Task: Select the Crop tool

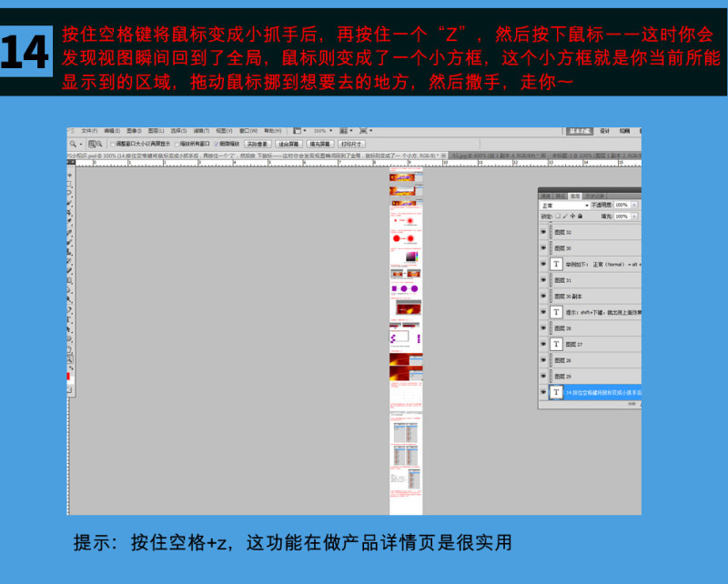Action: pyautogui.click(x=70, y=211)
